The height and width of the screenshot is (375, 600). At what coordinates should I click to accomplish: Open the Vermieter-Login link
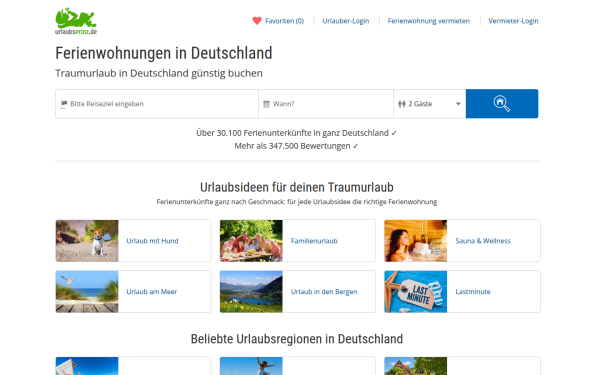coord(513,21)
